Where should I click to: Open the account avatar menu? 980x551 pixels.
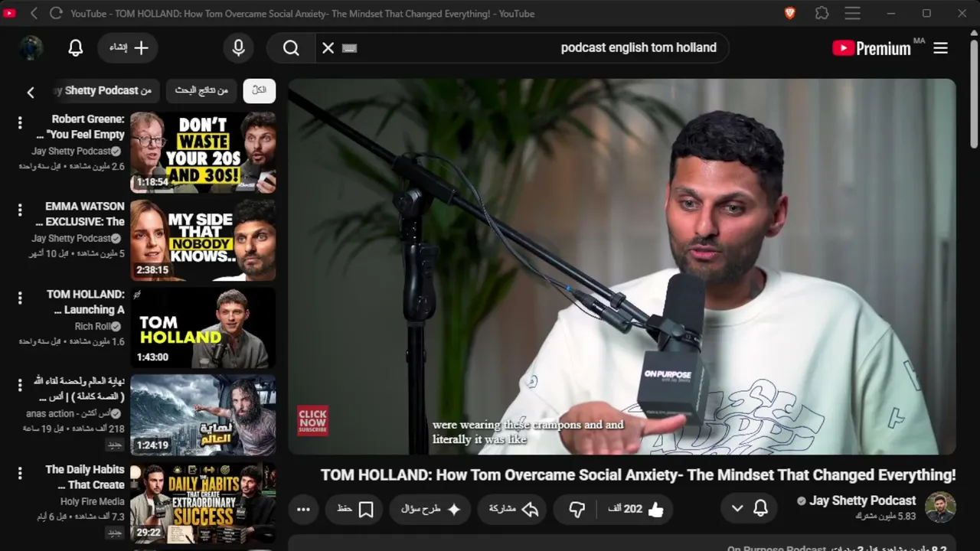(31, 47)
